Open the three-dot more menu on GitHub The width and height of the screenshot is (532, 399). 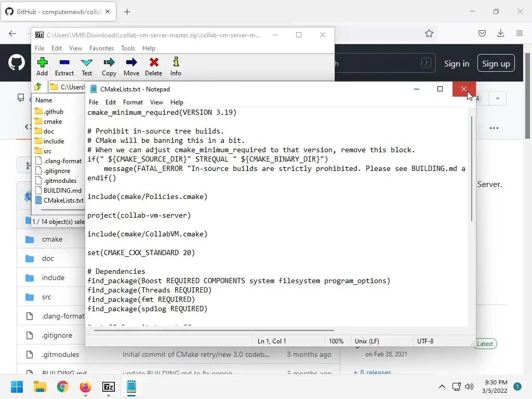[494, 128]
